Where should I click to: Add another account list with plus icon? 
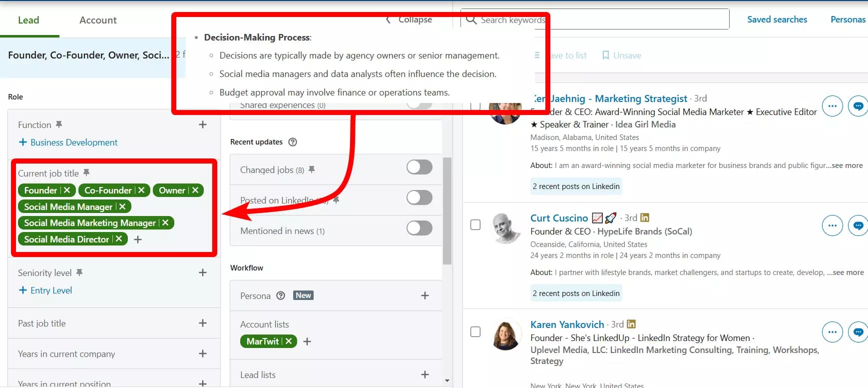pos(307,341)
